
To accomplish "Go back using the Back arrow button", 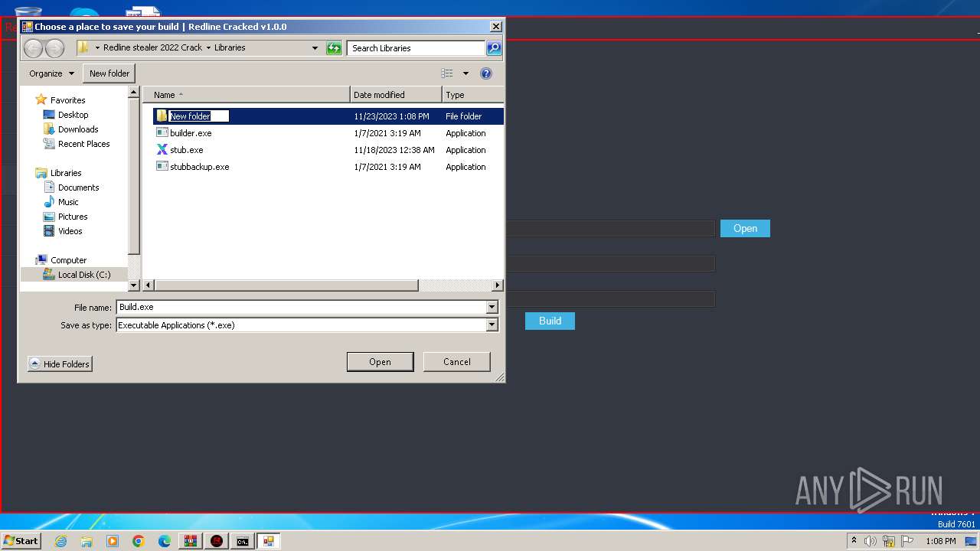I will (33, 48).
